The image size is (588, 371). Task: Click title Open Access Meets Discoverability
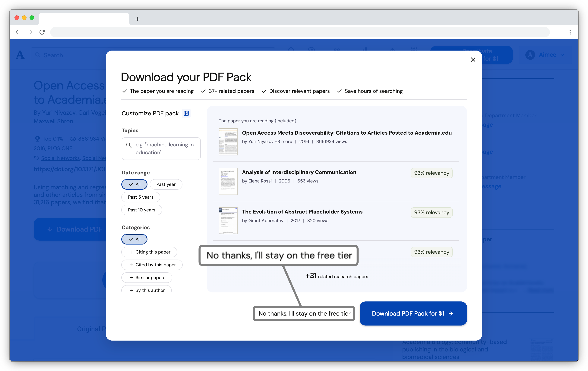pos(347,133)
